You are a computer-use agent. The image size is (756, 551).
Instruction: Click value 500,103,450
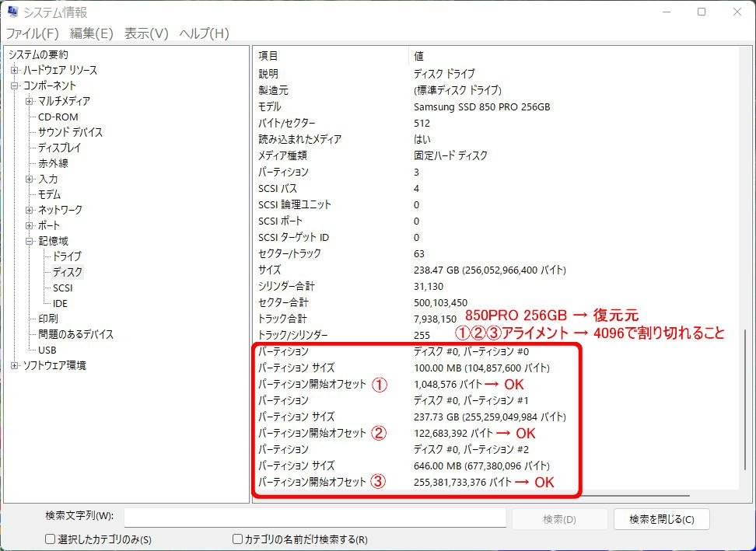pyautogui.click(x=440, y=303)
